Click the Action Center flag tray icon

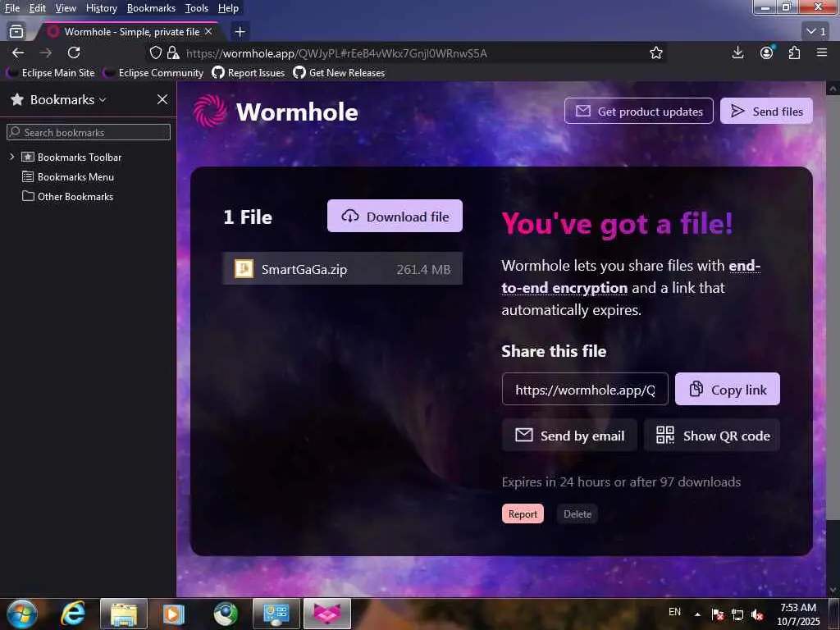717,614
